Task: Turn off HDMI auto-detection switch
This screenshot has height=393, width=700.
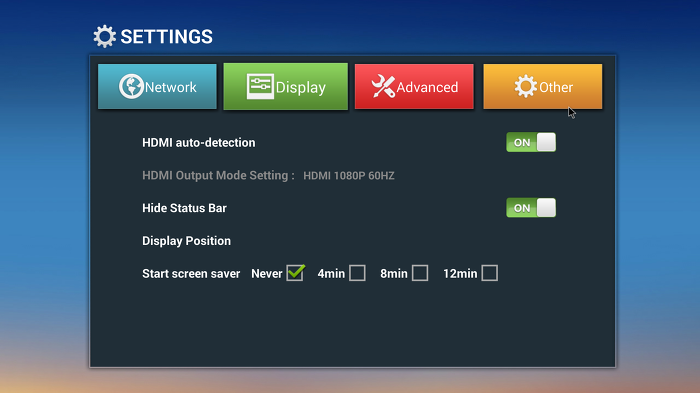Action: (531, 142)
